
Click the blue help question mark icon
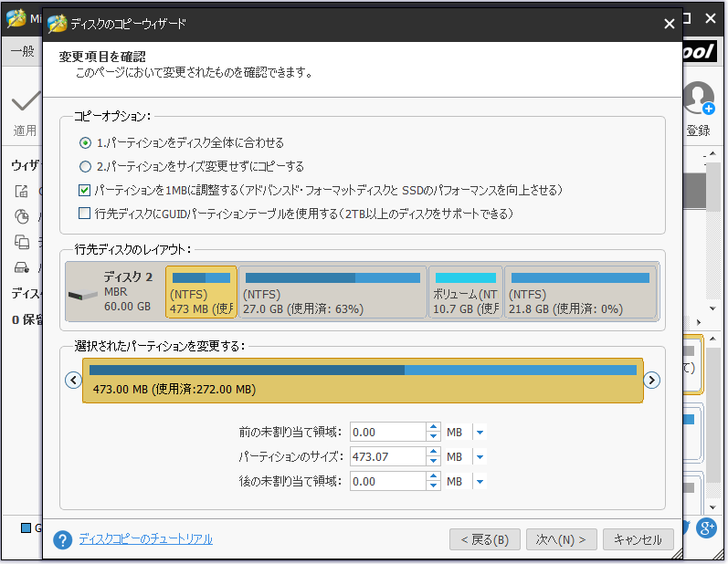click(63, 540)
